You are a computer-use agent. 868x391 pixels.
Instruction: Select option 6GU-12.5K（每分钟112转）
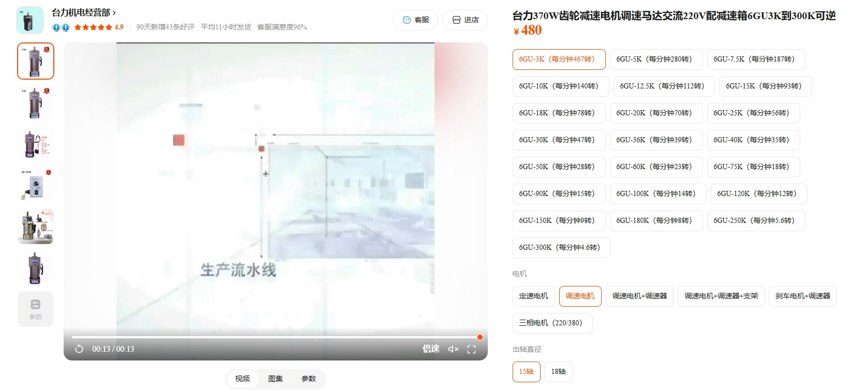click(664, 86)
